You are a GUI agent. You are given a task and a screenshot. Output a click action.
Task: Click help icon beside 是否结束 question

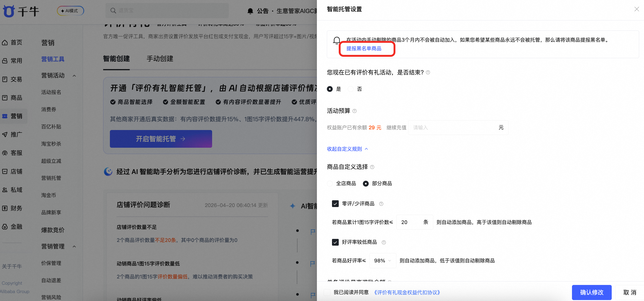[x=428, y=73]
